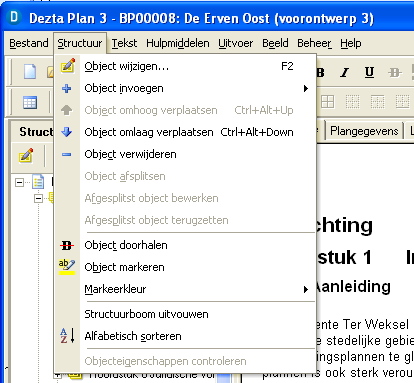Click arrow at right of Markeerkleur
The width and height of the screenshot is (414, 383).
click(x=306, y=289)
